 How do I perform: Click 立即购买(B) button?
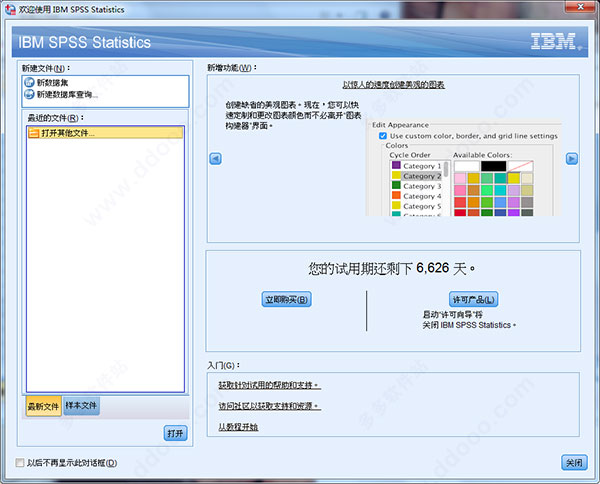point(287,299)
